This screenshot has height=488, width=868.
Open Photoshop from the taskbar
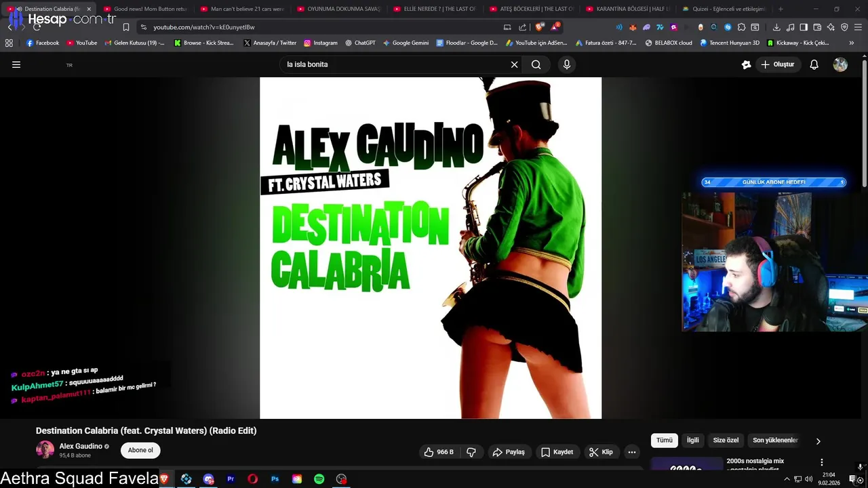point(275,479)
